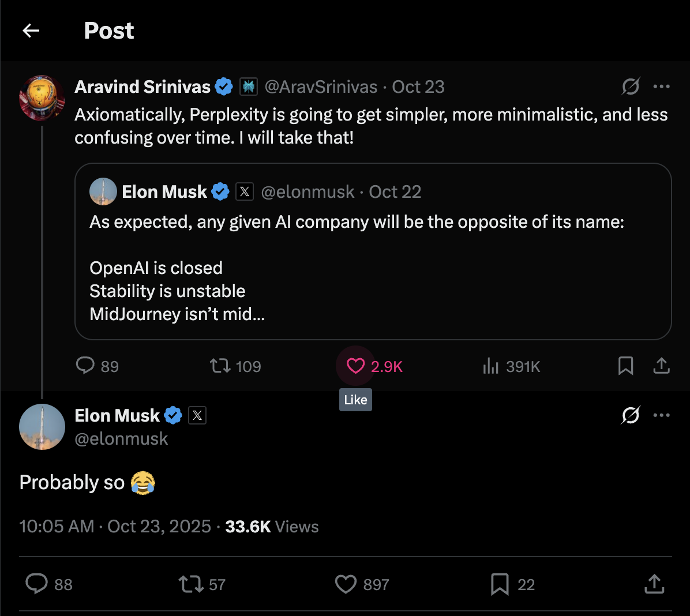This screenshot has height=616, width=690.
Task: Share Aravind Srinivas's post
Action: [x=661, y=366]
